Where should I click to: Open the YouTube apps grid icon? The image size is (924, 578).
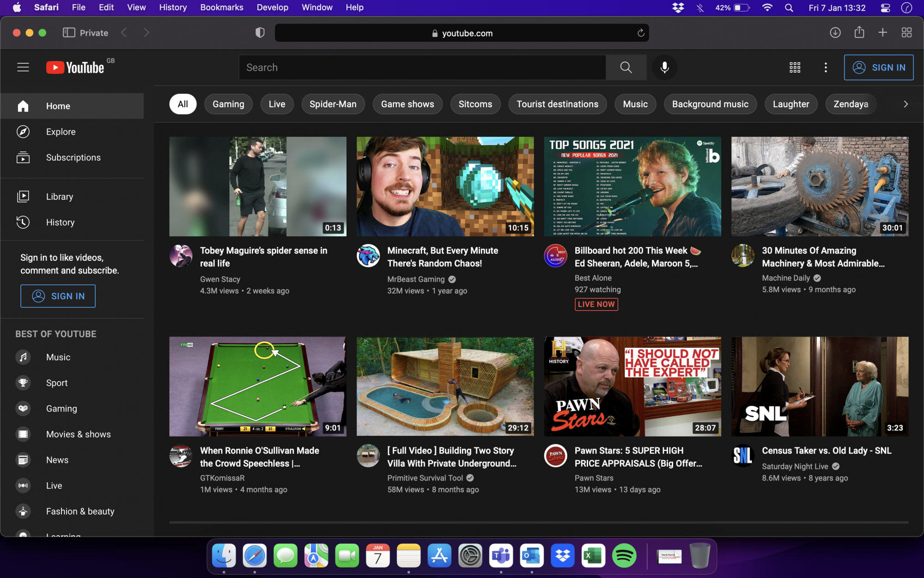click(795, 68)
